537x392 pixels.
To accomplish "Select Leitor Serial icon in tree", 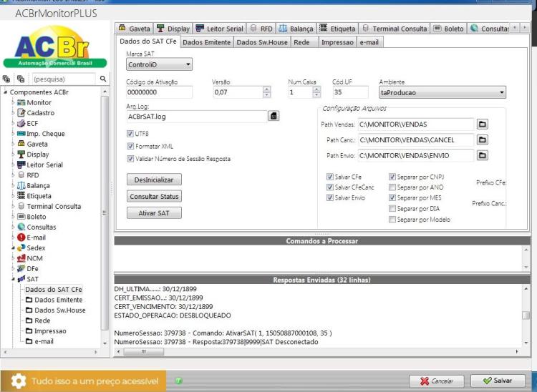I will click(x=21, y=165).
